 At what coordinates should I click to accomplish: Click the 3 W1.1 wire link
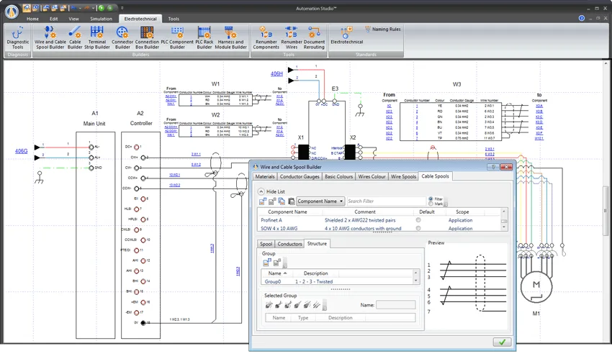tap(196, 154)
